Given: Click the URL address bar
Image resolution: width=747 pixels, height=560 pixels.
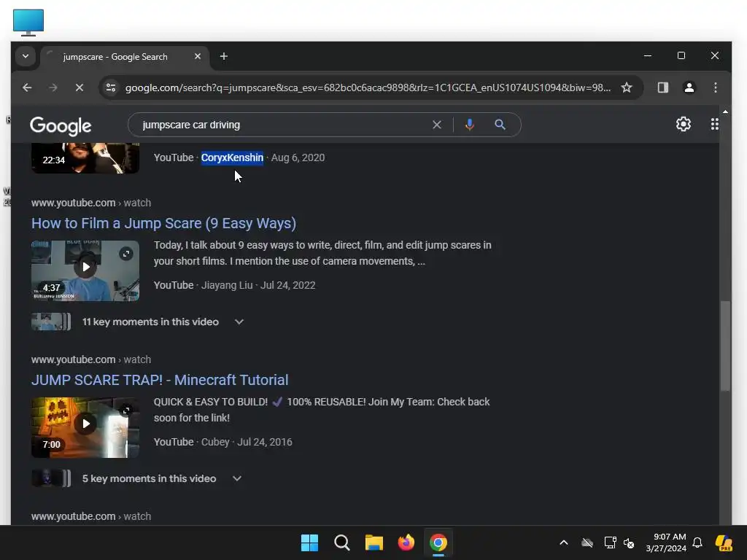Looking at the screenshot, I should (368, 87).
